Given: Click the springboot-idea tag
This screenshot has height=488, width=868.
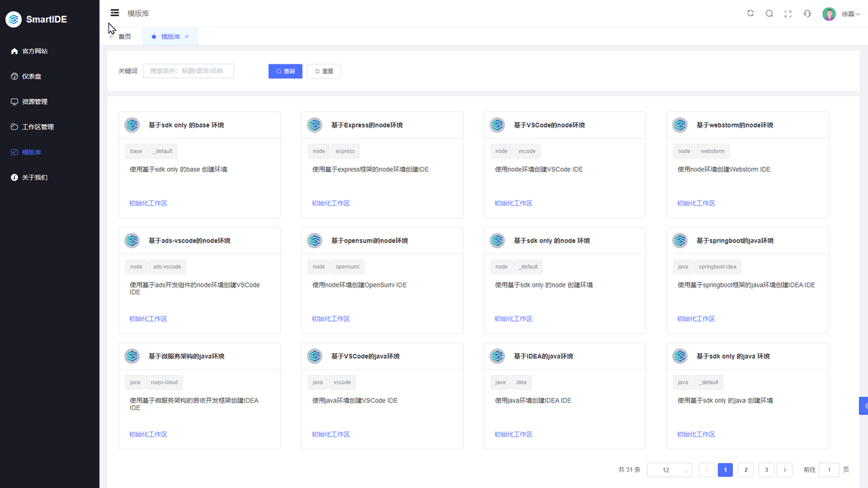Looking at the screenshot, I should (x=717, y=267).
